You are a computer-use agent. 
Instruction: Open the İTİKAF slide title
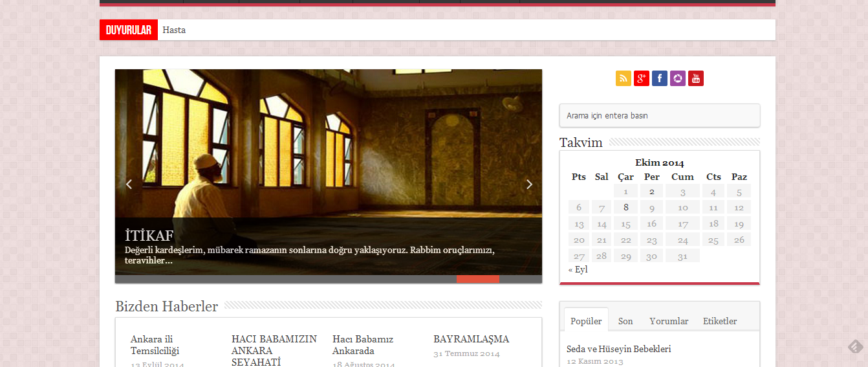point(149,236)
